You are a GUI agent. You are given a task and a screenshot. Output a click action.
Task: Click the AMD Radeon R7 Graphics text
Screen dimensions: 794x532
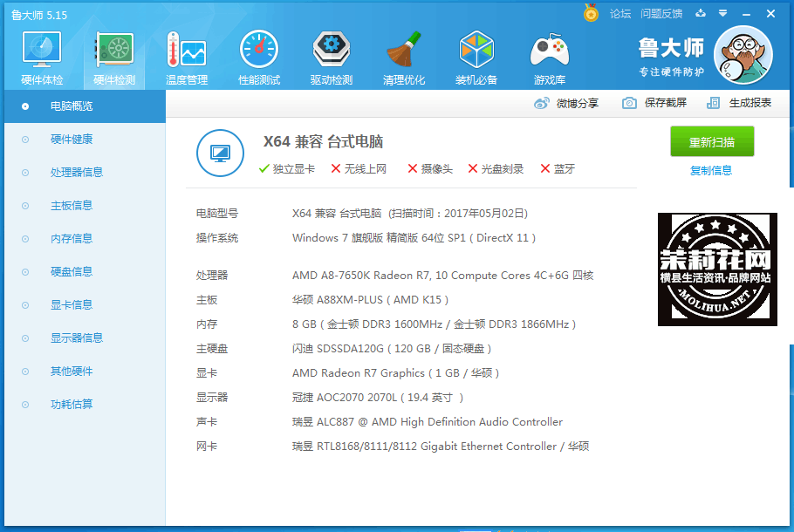click(x=395, y=373)
